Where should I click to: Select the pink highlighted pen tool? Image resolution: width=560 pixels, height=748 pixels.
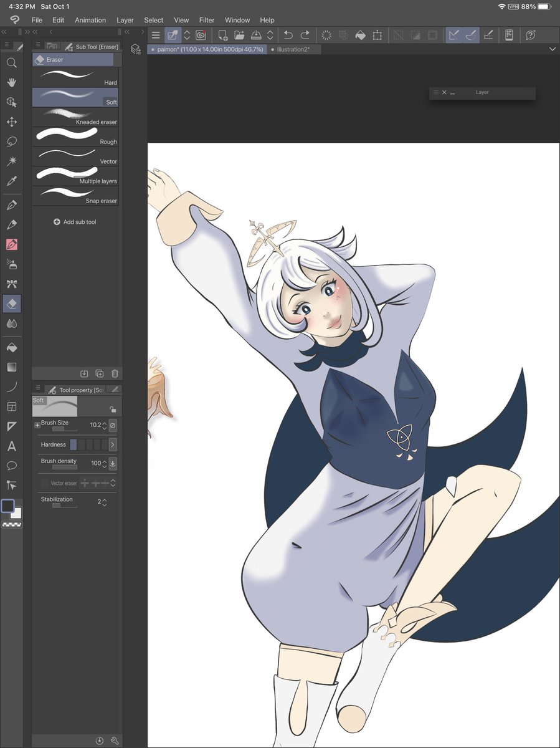[x=11, y=244]
